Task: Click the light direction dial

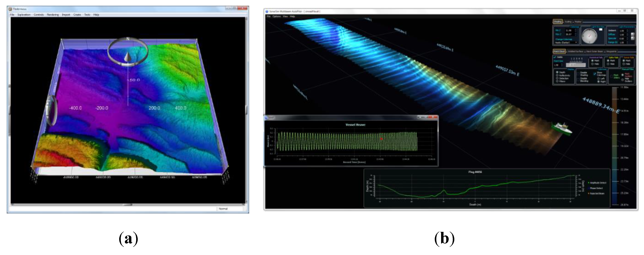Action: click(589, 36)
